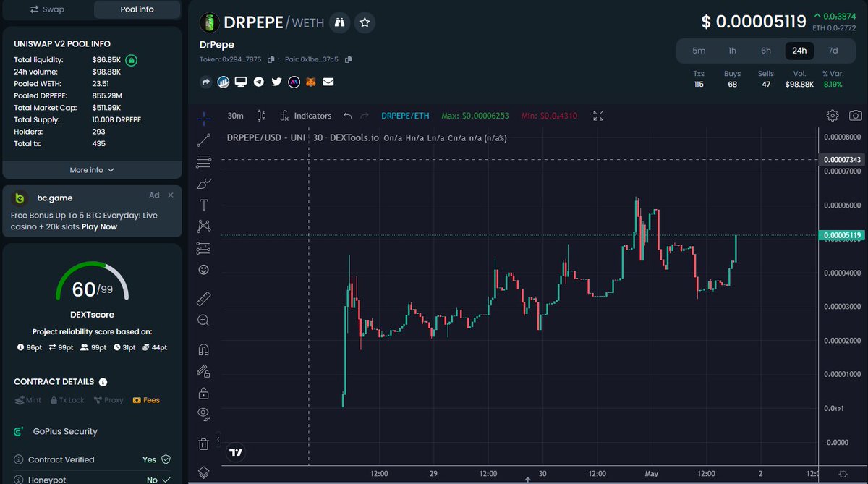Open the 30m interval selector
The image size is (868, 484).
tap(235, 116)
